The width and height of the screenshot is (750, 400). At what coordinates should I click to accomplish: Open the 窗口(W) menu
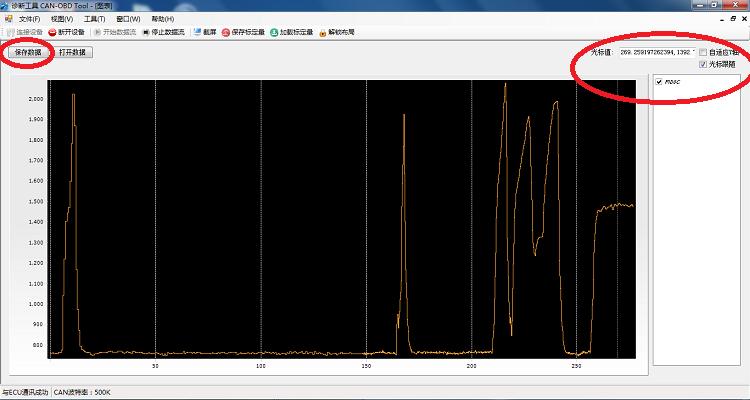click(127, 19)
